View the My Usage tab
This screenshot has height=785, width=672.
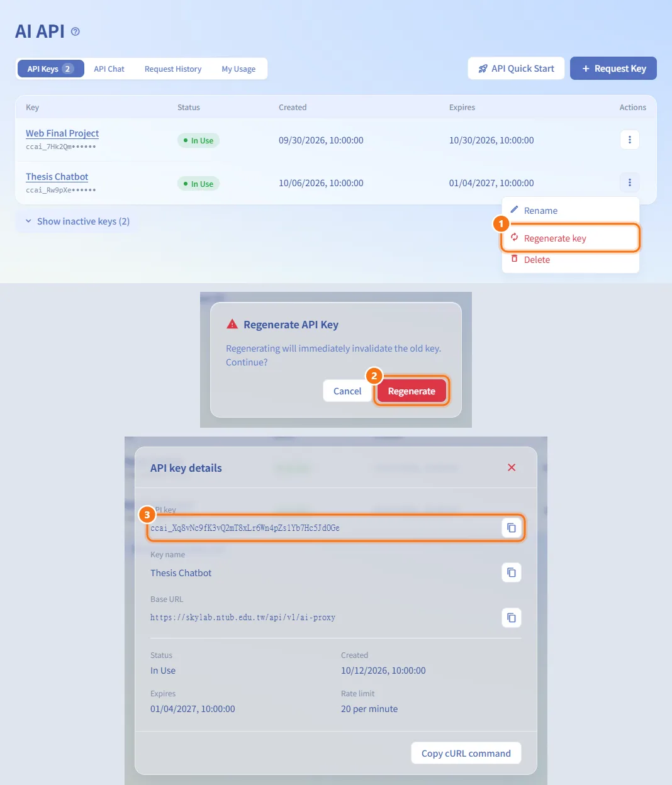(238, 69)
